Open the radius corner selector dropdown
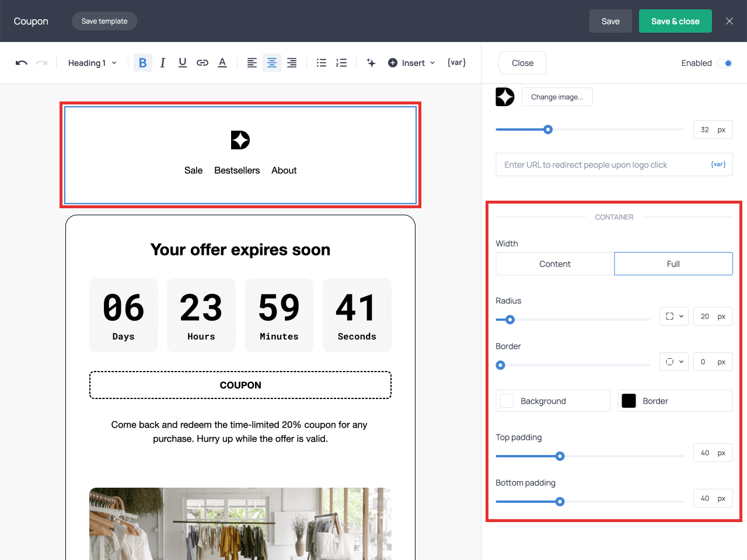The width and height of the screenshot is (747, 560). (x=674, y=316)
